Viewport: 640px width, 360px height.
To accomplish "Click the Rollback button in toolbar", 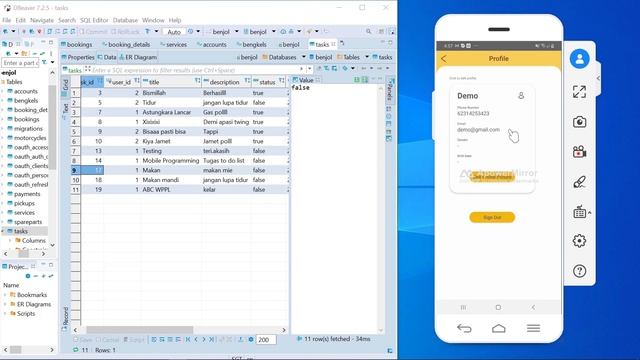I will 126,32.
